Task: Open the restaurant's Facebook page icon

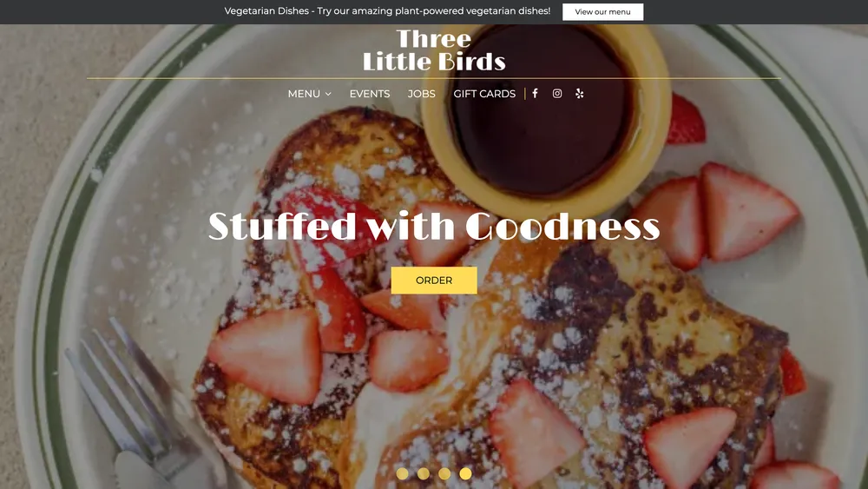Action: [x=535, y=94]
